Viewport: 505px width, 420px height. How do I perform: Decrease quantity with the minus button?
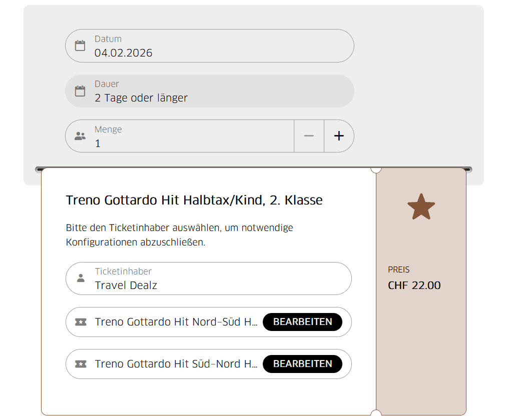click(309, 136)
